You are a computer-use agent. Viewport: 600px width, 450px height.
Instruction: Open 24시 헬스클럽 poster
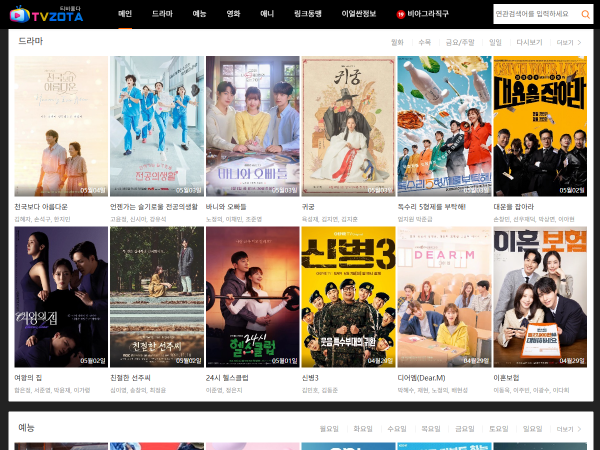[253, 297]
